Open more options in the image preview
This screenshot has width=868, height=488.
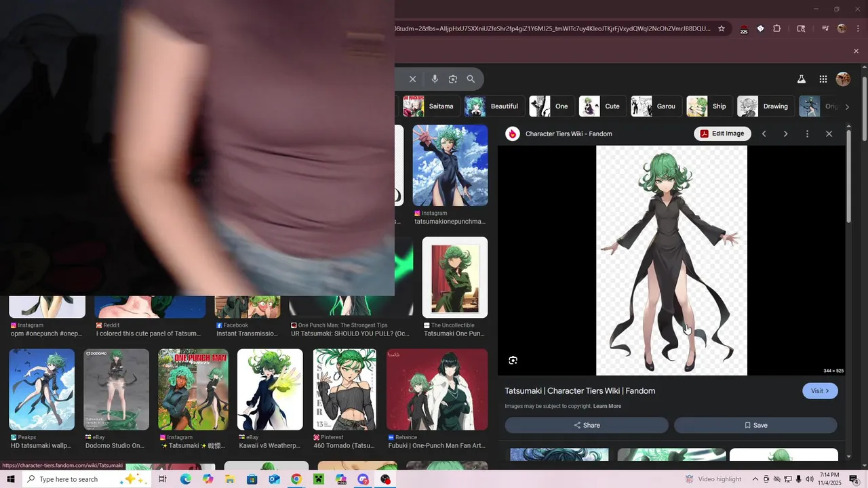click(807, 134)
